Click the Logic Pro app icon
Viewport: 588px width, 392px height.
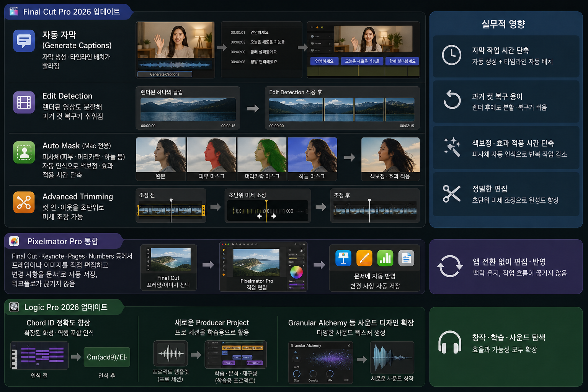(14, 307)
